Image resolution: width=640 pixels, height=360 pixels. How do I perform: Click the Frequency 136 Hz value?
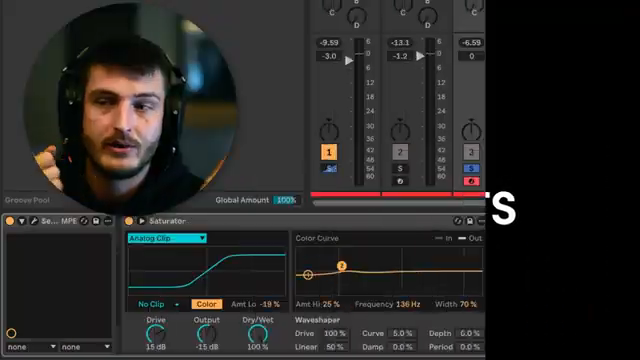point(408,304)
